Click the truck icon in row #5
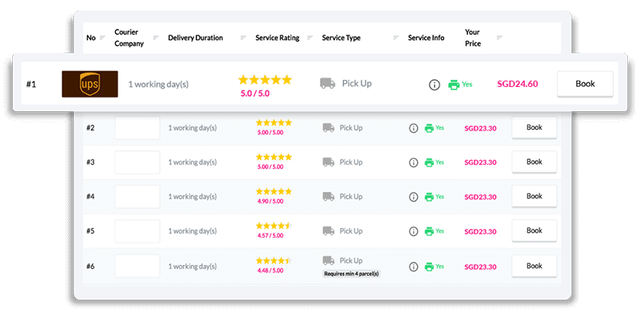This screenshot has height=315, width=644. 328,230
